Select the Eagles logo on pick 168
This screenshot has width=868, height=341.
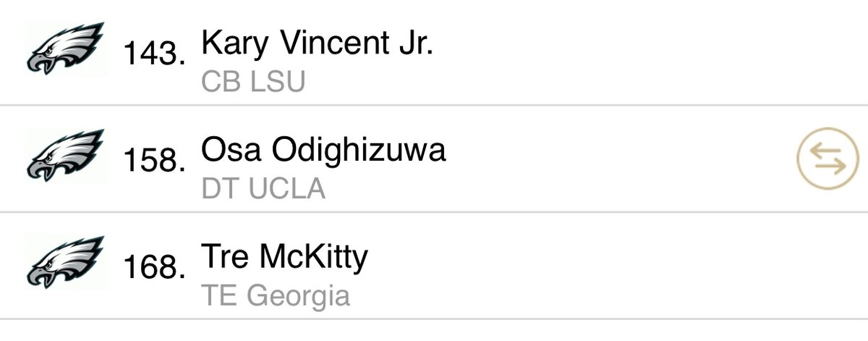(64, 262)
